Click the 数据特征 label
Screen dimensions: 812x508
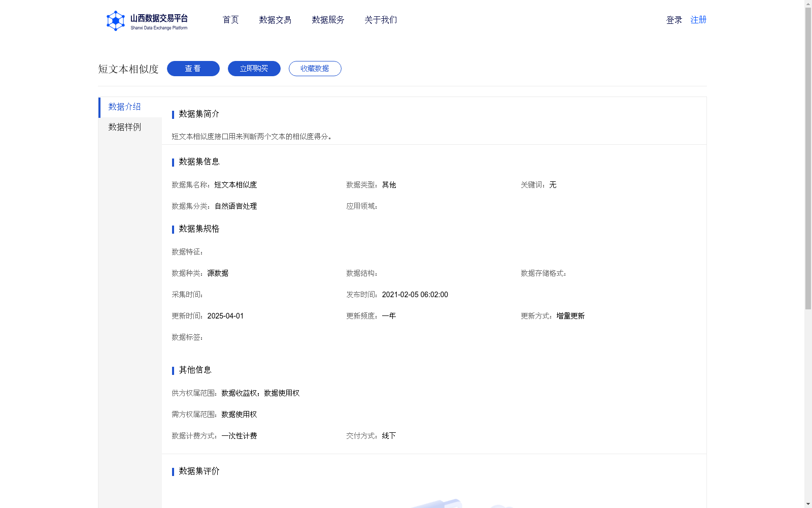coord(187,252)
